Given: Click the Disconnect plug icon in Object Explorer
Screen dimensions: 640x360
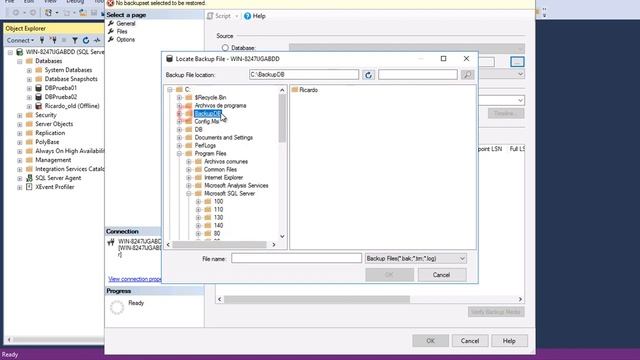Looking at the screenshot, I should coord(53,40).
